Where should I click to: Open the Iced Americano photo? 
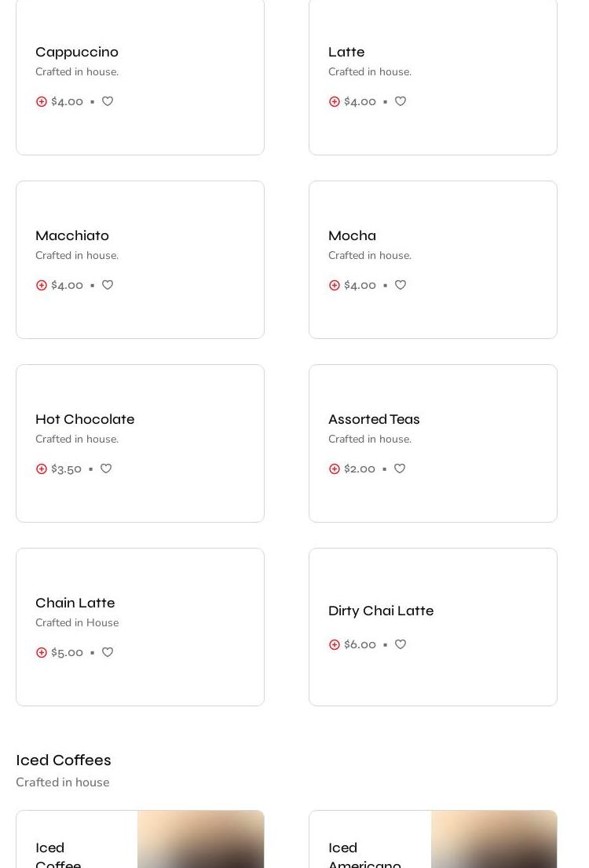(493, 840)
